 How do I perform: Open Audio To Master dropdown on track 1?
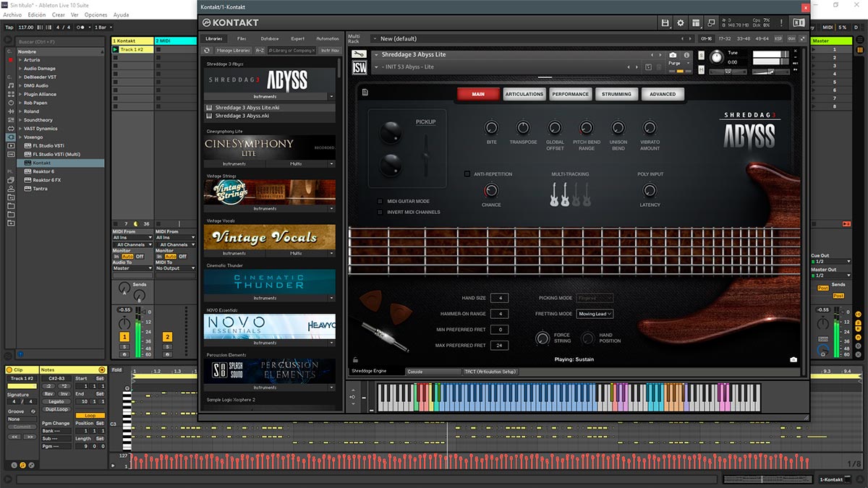132,268
